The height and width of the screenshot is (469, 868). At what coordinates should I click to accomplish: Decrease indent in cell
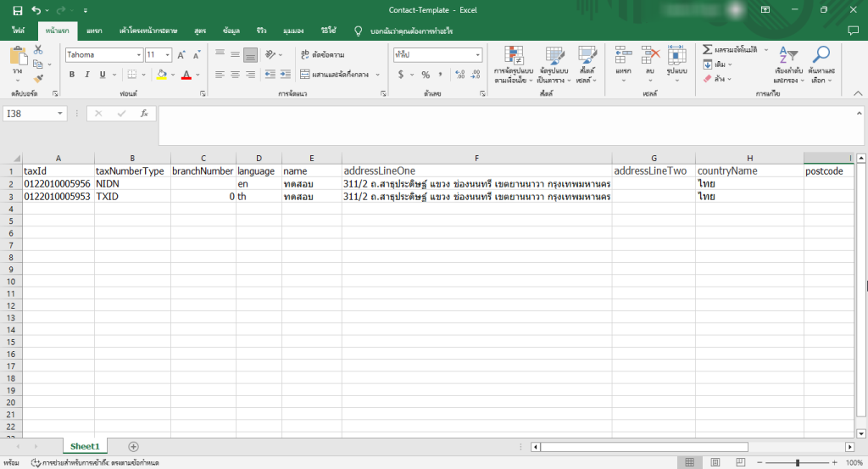tap(270, 74)
